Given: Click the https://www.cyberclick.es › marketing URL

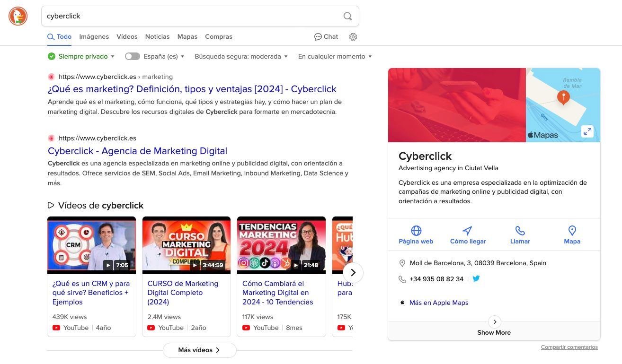Looking at the screenshot, I should (x=116, y=77).
